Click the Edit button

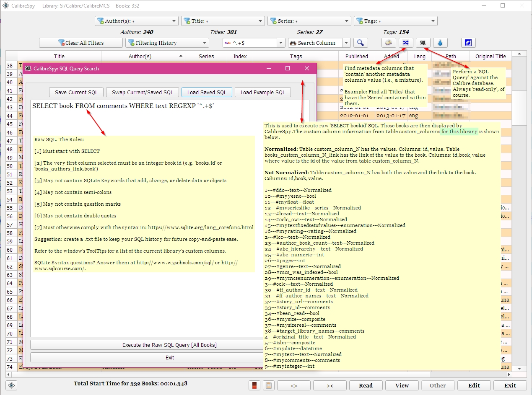(474, 385)
